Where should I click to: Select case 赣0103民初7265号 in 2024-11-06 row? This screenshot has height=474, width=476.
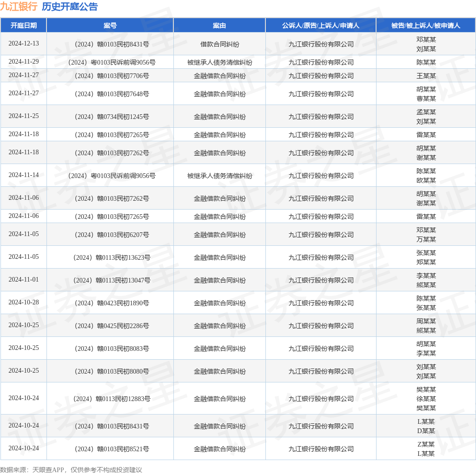112,217
